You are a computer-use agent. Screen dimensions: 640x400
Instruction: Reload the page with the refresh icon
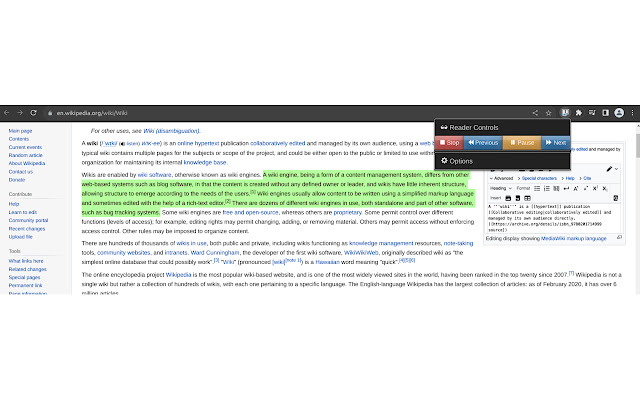[33, 113]
